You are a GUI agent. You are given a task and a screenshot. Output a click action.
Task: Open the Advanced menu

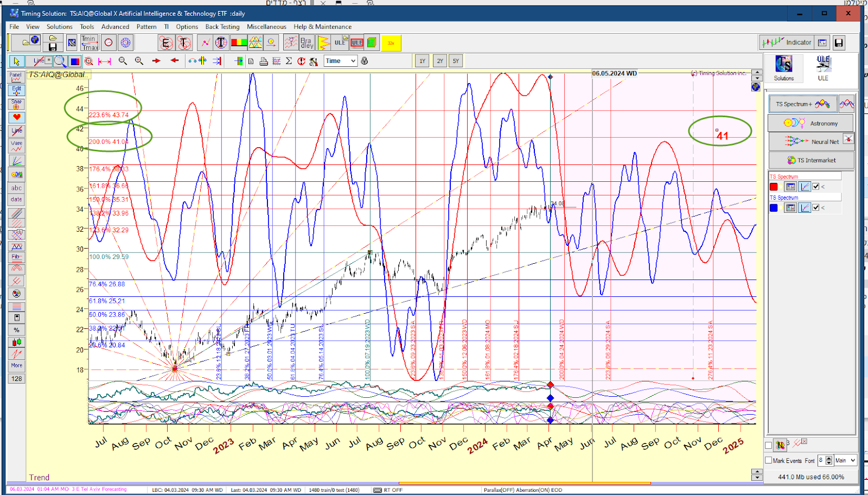(x=115, y=27)
